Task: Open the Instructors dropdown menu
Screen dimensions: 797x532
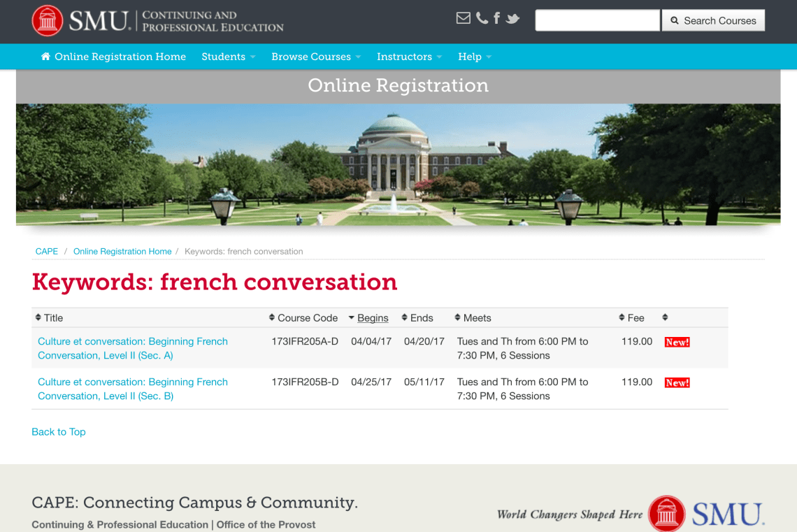Action: (408, 57)
